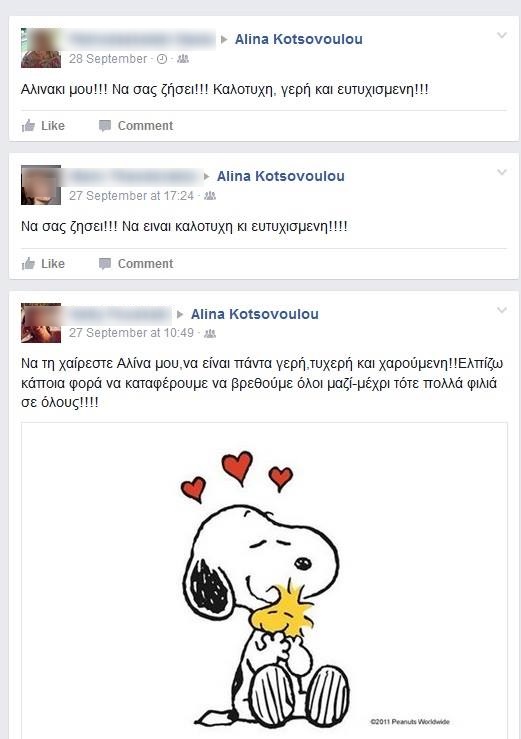Screen dimensions: 521x739
Task: Open options chevron on first post
Action: (502, 35)
